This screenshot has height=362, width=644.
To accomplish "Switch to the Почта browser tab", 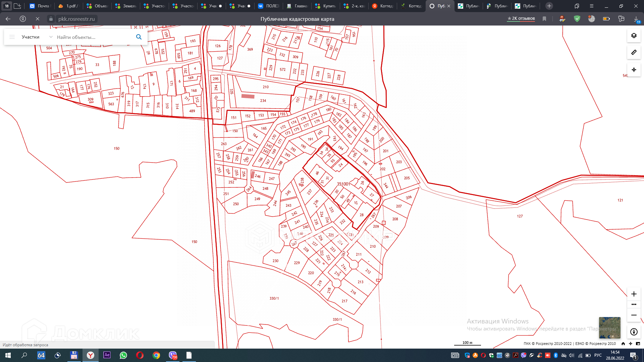I will 40,6.
